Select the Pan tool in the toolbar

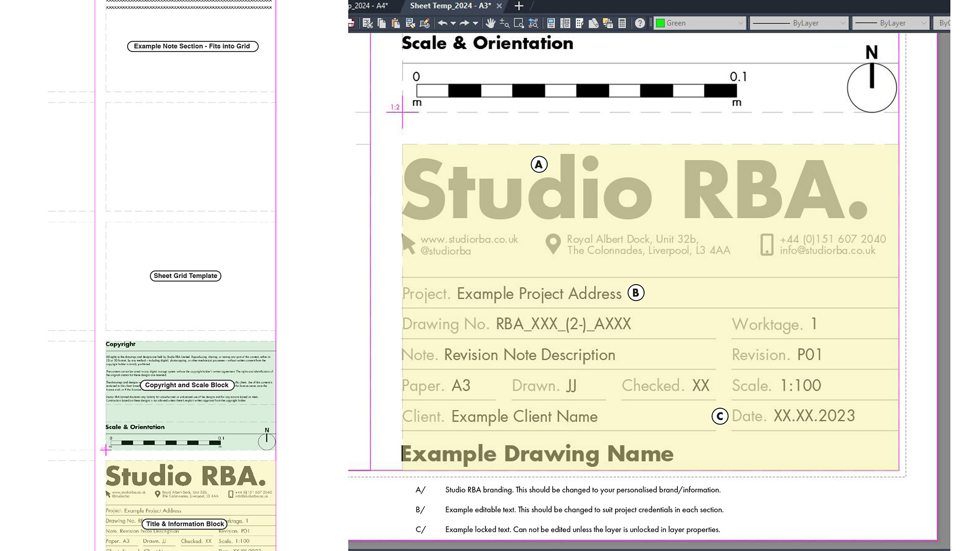491,23
